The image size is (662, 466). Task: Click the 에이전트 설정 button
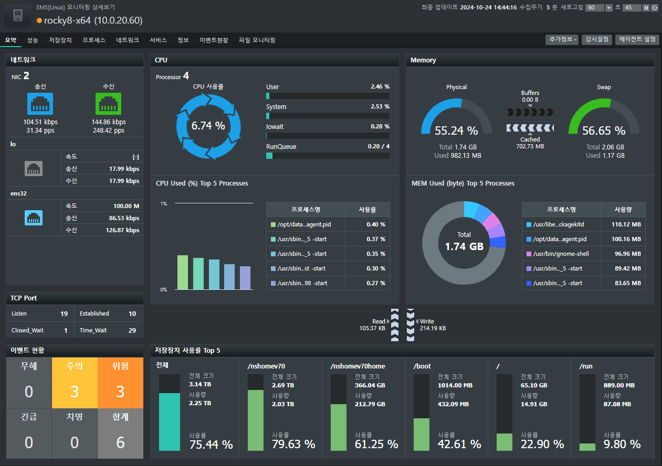coord(637,40)
